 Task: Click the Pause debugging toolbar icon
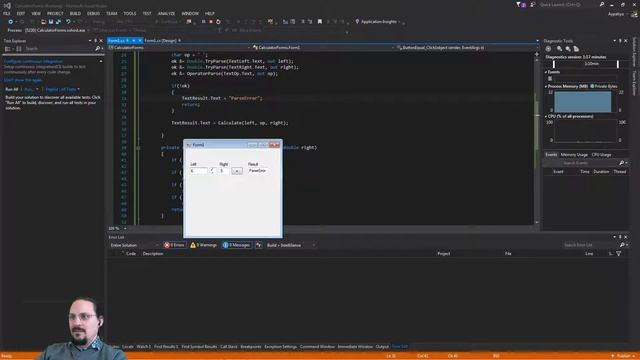coord(203,22)
